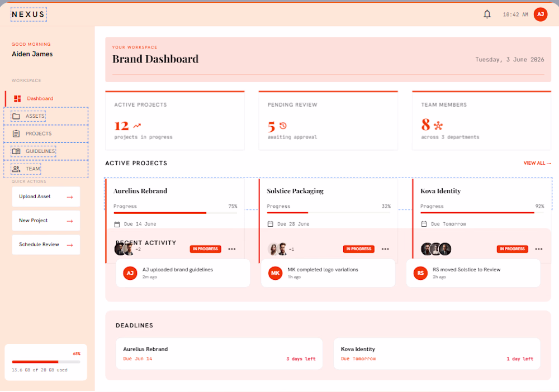559x392 pixels.
Task: Click the date 'Tuesday, 3 June 2026'
Action: pos(509,59)
